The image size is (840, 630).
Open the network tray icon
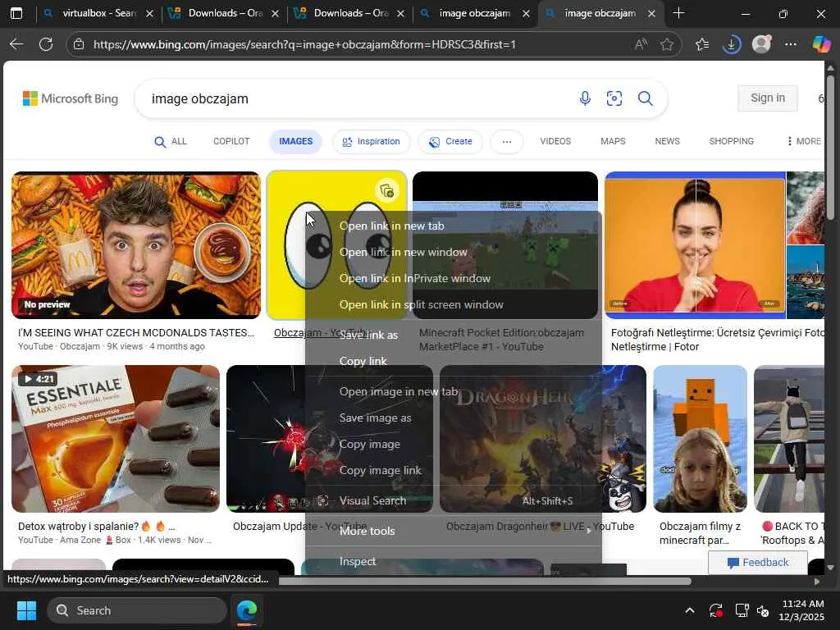[742, 610]
